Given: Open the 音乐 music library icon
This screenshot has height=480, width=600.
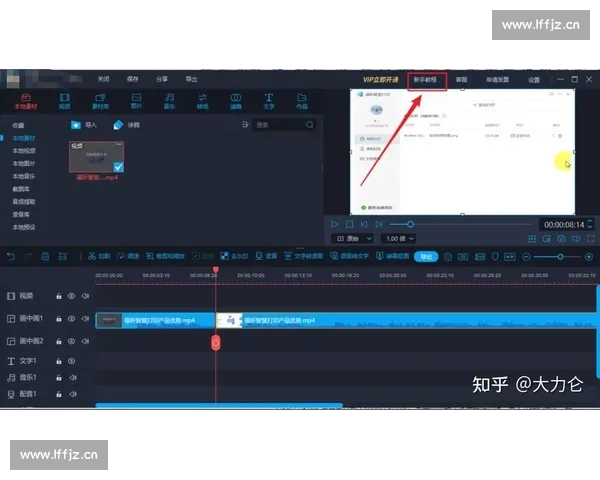Looking at the screenshot, I should tap(170, 99).
